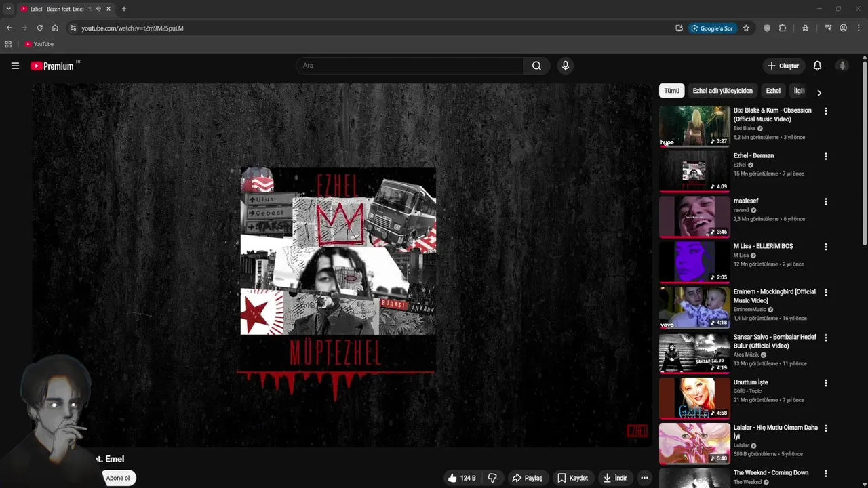Switch to the Ezhel - Bazen browser tab
The height and width of the screenshot is (488, 868).
[x=60, y=9]
